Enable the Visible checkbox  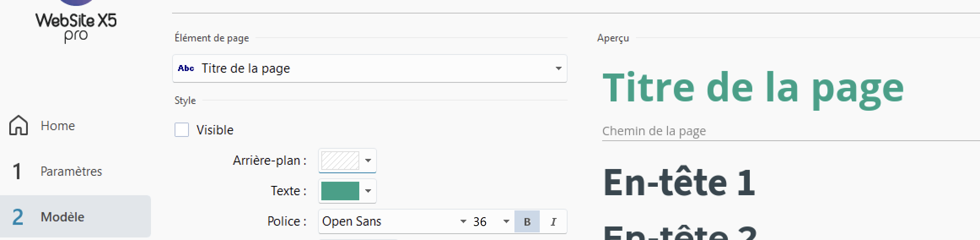[182, 130]
